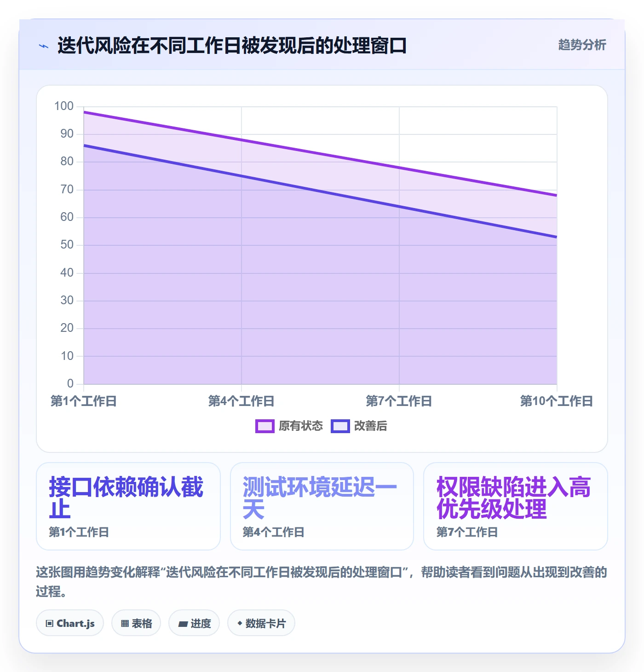Click the 第1个工作日 text under first card
The width and height of the screenshot is (644, 672).
pos(79,533)
